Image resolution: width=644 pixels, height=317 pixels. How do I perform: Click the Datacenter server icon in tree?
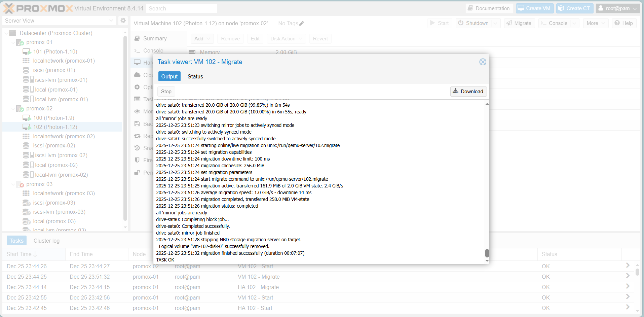click(13, 33)
